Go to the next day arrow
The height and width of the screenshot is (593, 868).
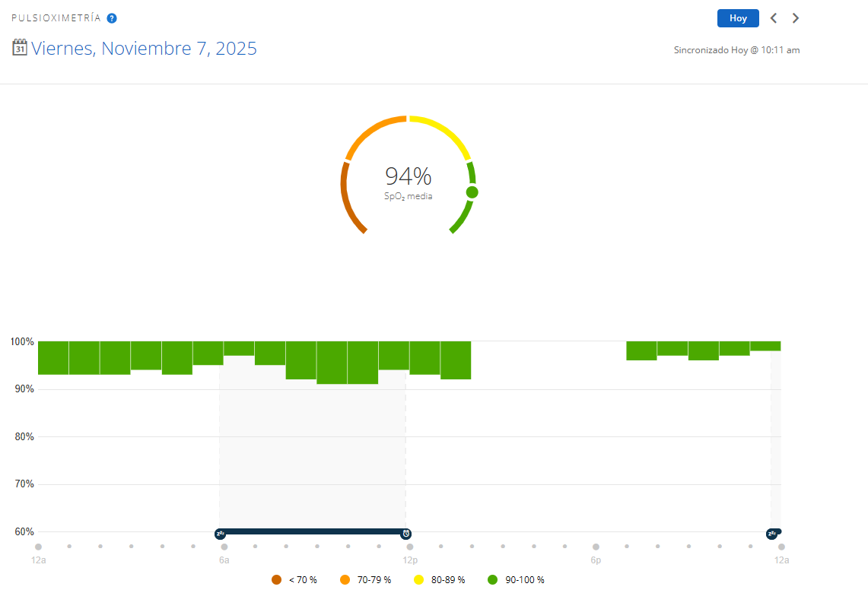pos(796,18)
